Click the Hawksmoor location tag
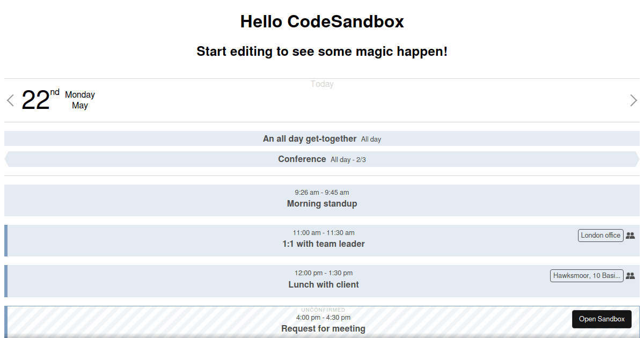The width and height of the screenshot is (644, 338). click(587, 275)
